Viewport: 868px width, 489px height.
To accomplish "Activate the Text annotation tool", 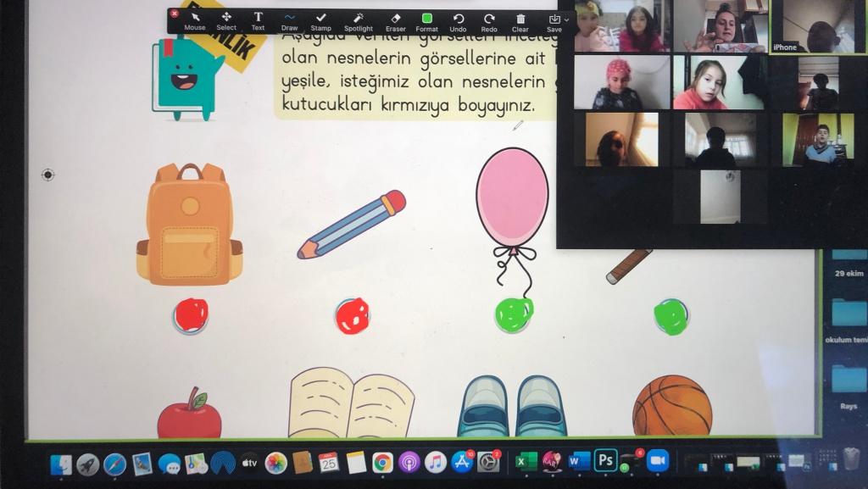I will (258, 20).
